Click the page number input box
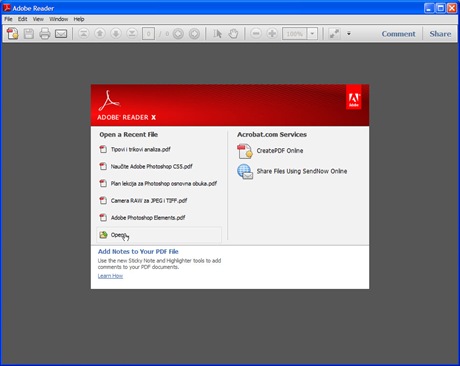This screenshot has height=366, width=460. pyautogui.click(x=148, y=34)
